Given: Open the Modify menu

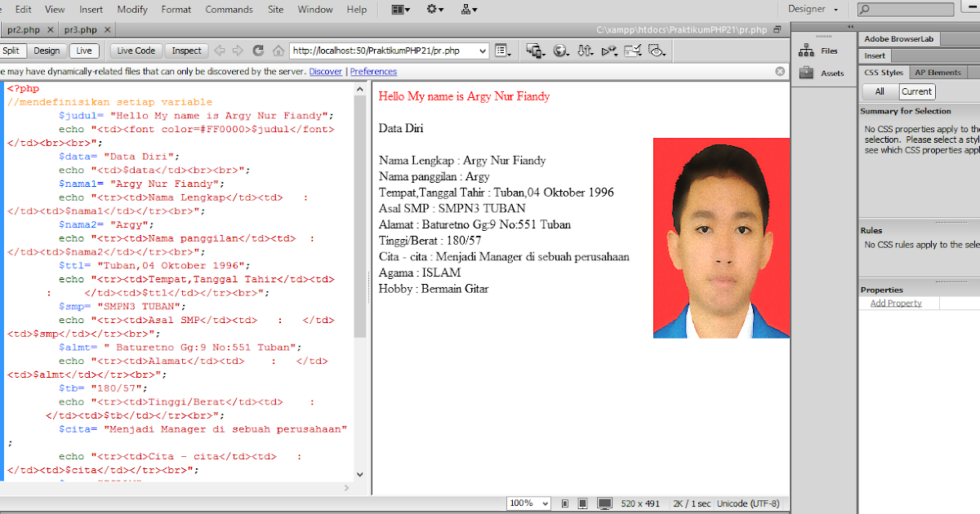Looking at the screenshot, I should [132, 10].
